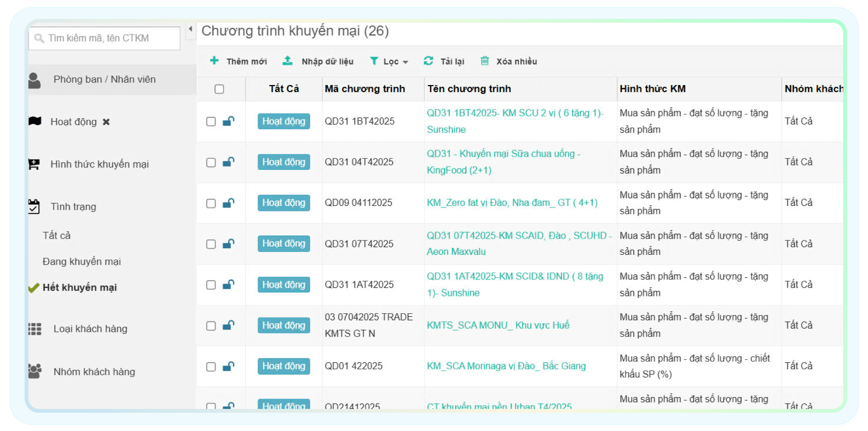Check the row checkbox for QD31 04T42025
This screenshot has height=431, width=868.
211,162
